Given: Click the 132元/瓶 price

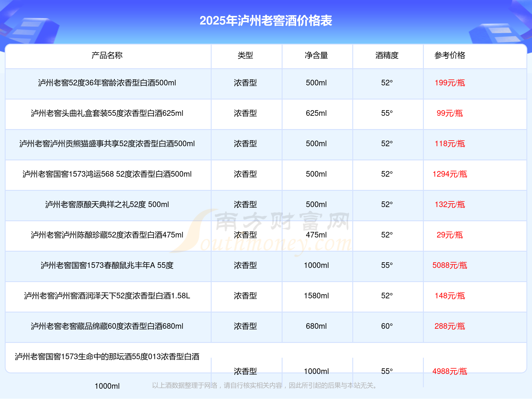Looking at the screenshot, I should (450, 205).
